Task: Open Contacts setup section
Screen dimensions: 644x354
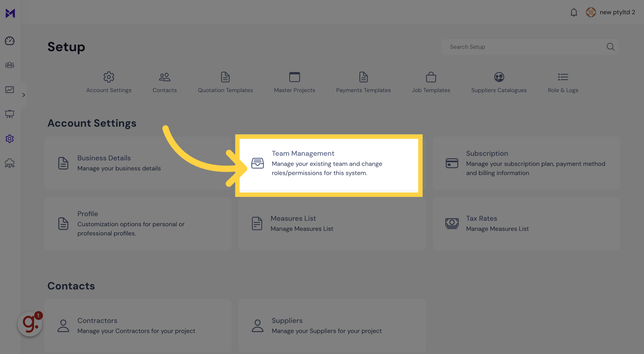Action: (x=165, y=82)
